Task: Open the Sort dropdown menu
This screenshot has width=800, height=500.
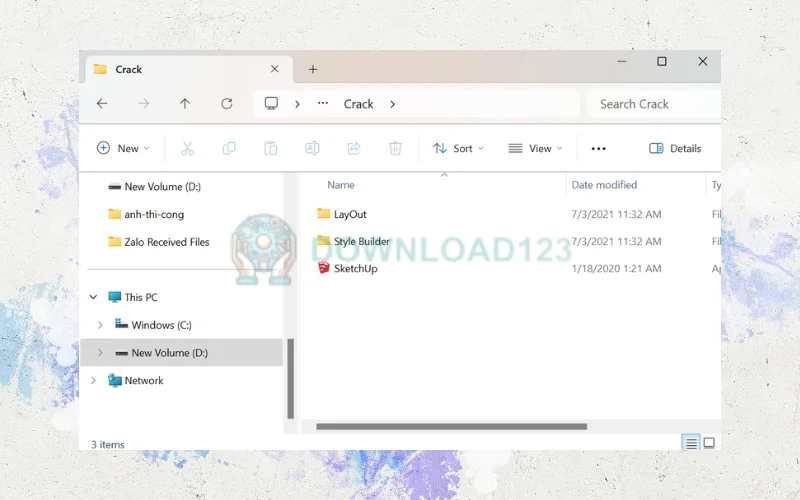Action: pyautogui.click(x=458, y=148)
